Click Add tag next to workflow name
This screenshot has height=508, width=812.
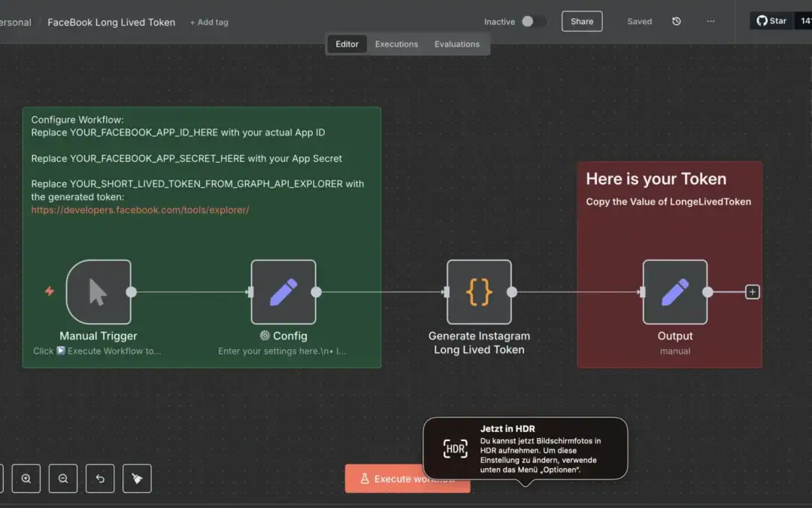point(209,23)
